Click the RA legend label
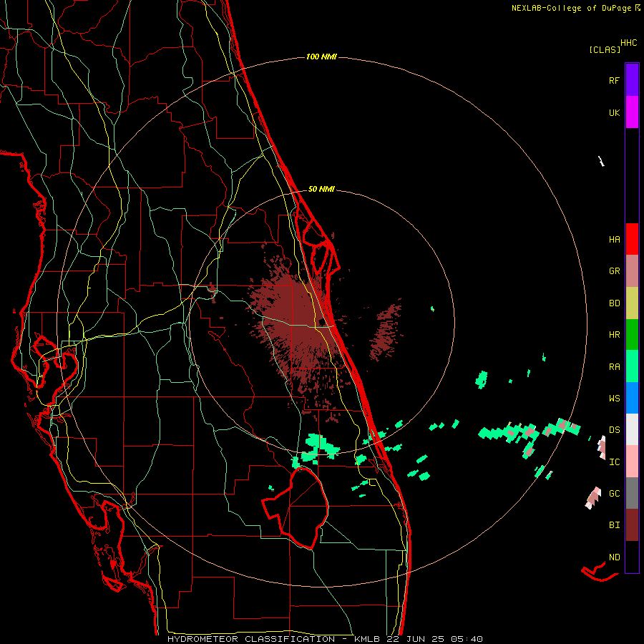 pos(614,367)
